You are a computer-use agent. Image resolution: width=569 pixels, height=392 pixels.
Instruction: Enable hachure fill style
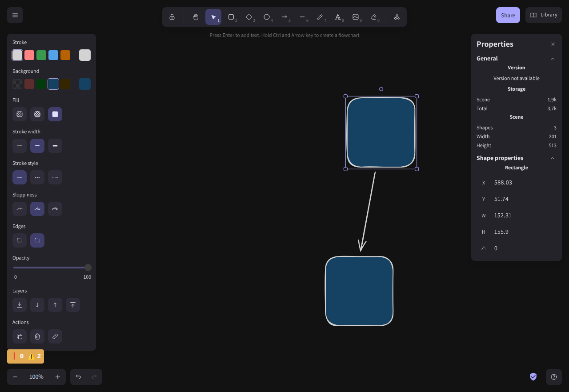click(x=20, y=114)
